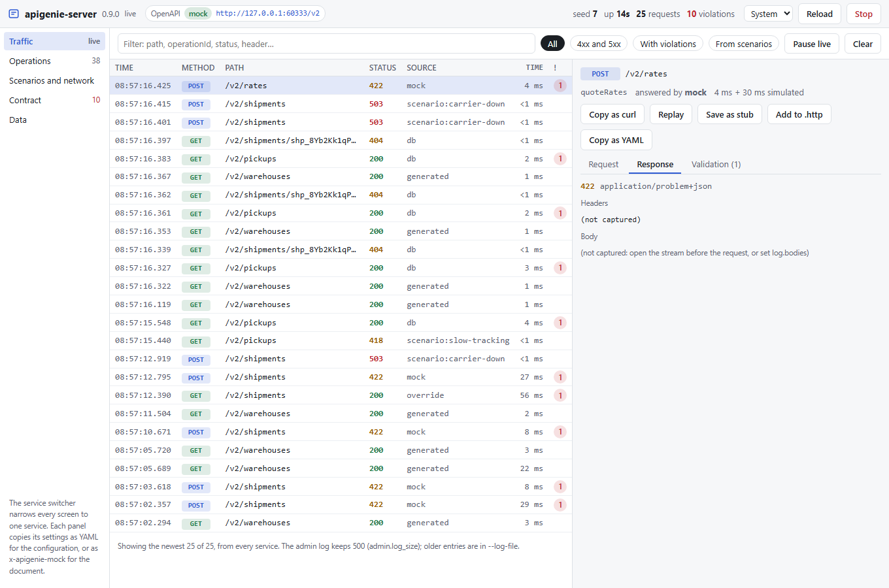
Task: Open the Data section
Action: (x=54, y=120)
